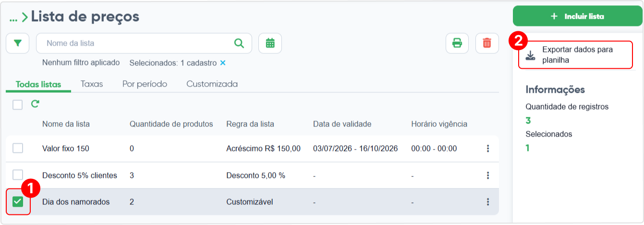Click the Lista de preços page title
Screen dimensions: 644x225
85,17
